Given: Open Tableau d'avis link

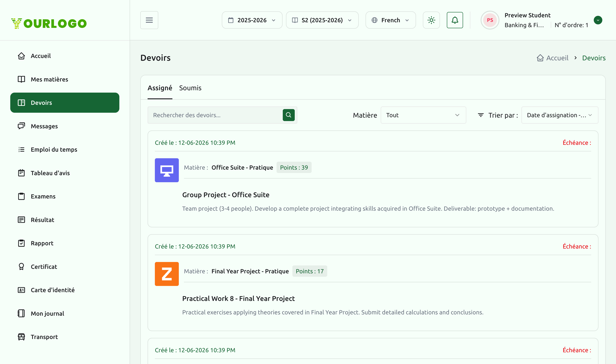Looking at the screenshot, I should (65, 173).
